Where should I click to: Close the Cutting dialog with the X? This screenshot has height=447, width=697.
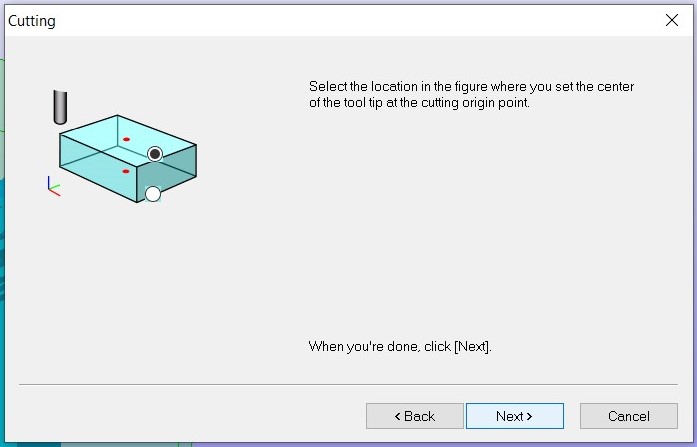672,20
